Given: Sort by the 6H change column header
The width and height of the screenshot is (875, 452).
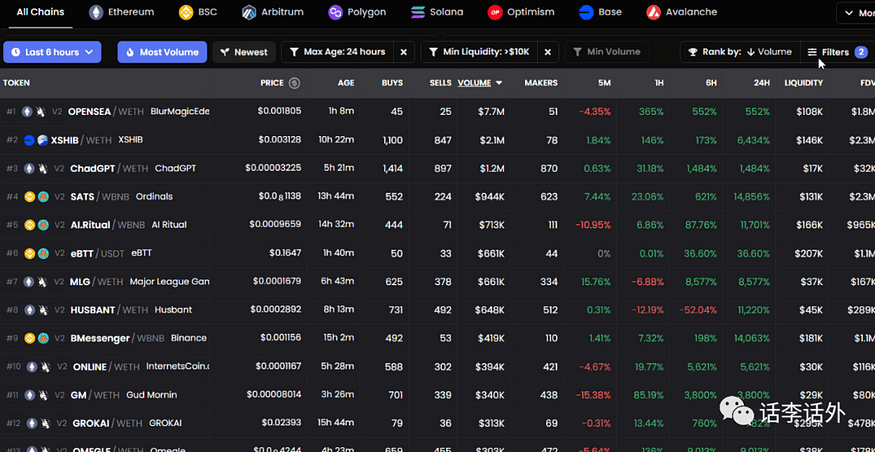Looking at the screenshot, I should [711, 83].
